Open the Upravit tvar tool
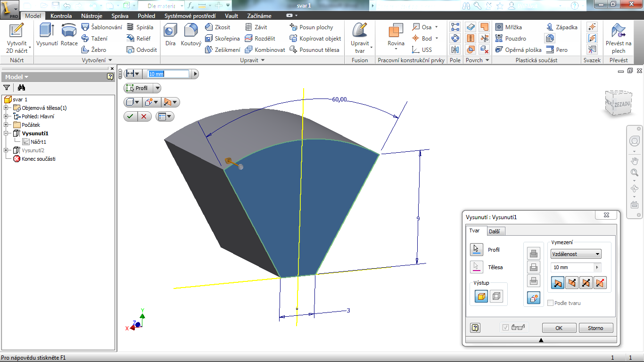This screenshot has height=362, width=644. pos(360,38)
